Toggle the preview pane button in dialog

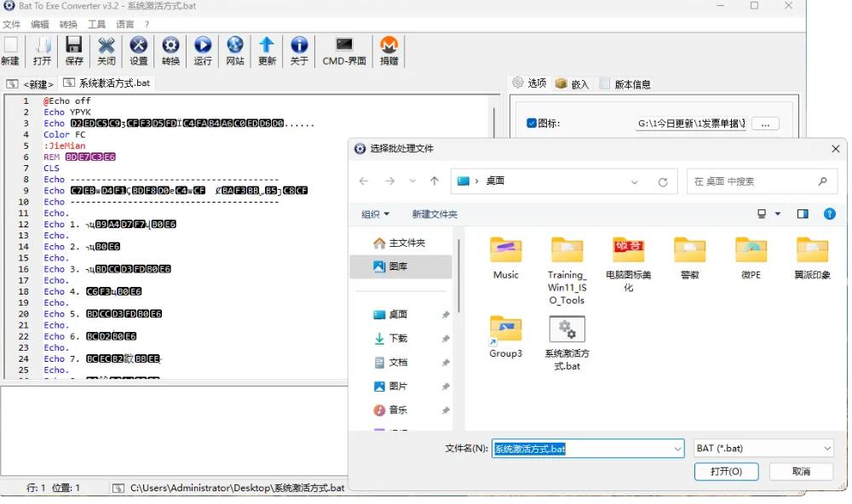pyautogui.click(x=803, y=215)
